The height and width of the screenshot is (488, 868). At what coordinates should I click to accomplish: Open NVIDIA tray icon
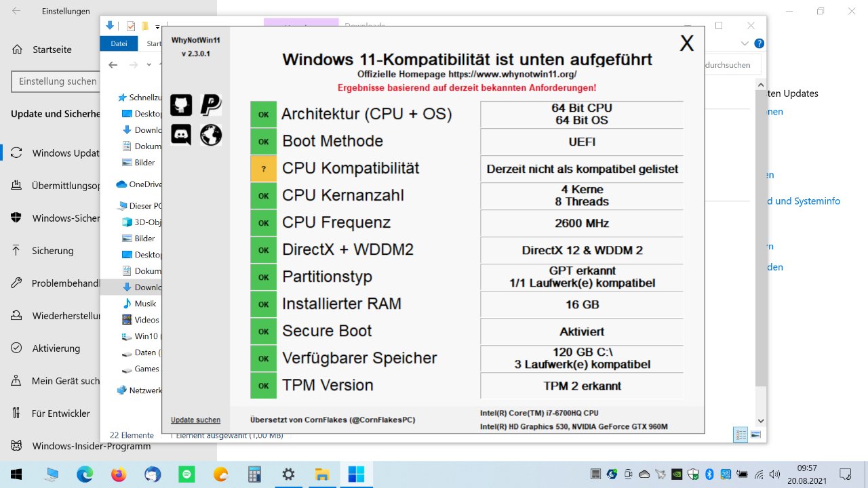pos(677,474)
